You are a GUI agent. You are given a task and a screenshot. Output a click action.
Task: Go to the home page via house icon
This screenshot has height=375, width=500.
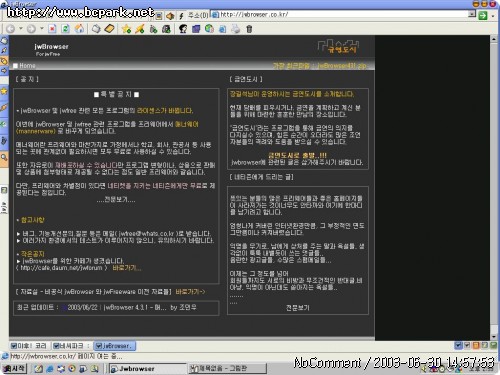click(79, 29)
